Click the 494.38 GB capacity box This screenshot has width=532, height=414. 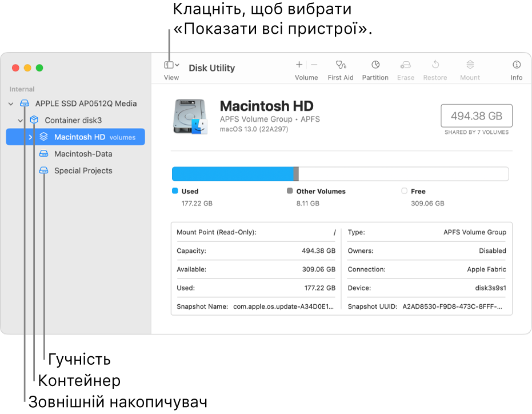click(x=477, y=116)
